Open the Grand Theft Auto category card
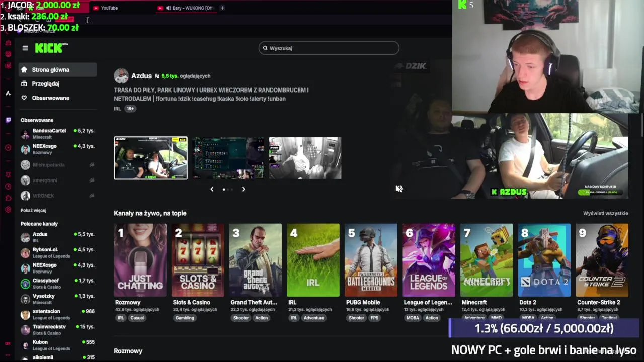 pos(256,260)
